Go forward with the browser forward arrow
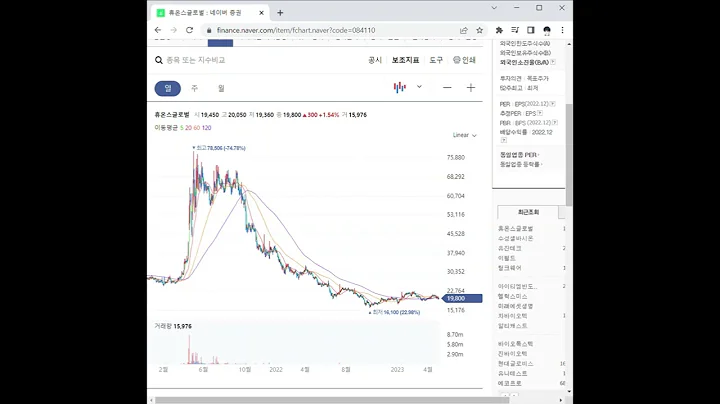720x404 pixels. coord(174,30)
